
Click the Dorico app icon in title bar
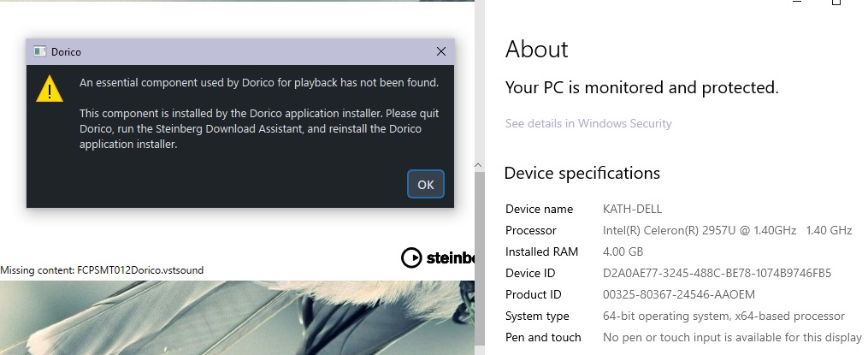click(x=40, y=51)
